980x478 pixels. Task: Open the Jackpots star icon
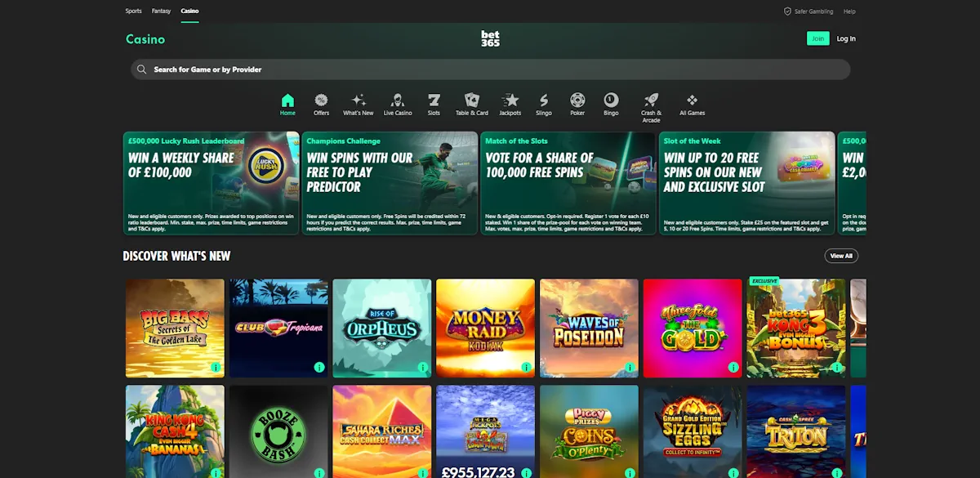pos(510,101)
